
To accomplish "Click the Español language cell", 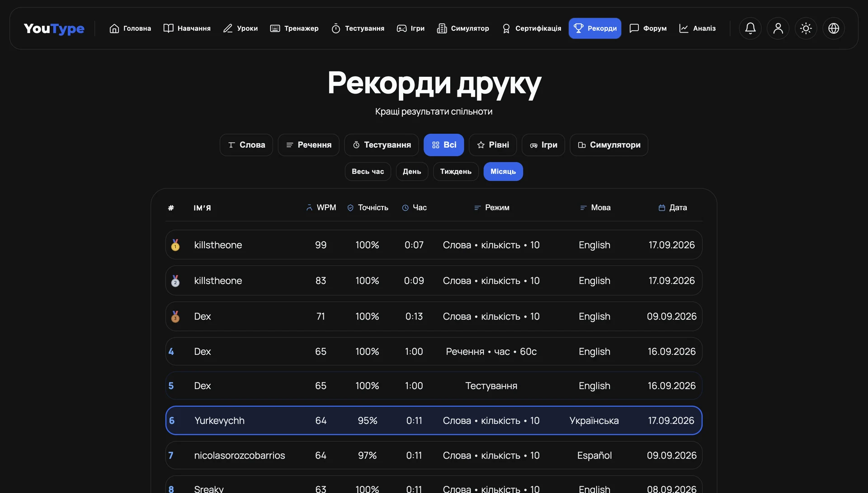I will (x=594, y=455).
